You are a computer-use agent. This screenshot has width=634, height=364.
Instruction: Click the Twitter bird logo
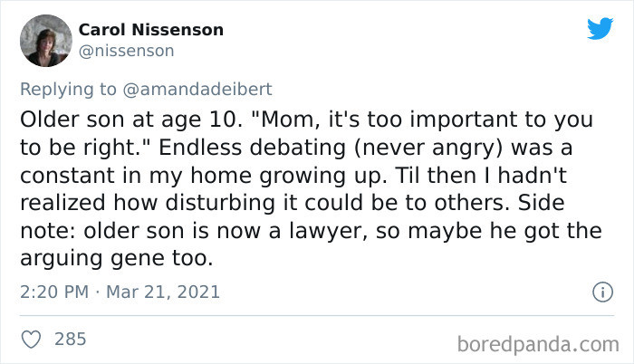click(x=600, y=28)
